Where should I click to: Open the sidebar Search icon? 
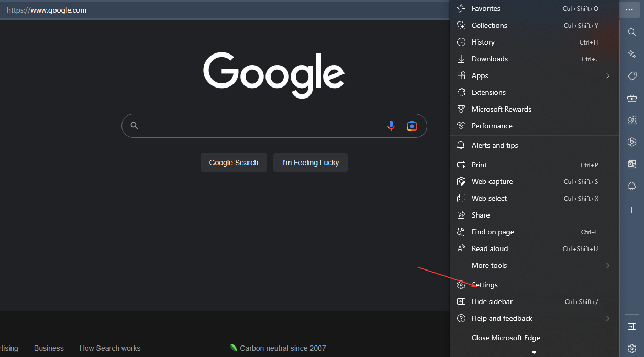click(x=632, y=32)
